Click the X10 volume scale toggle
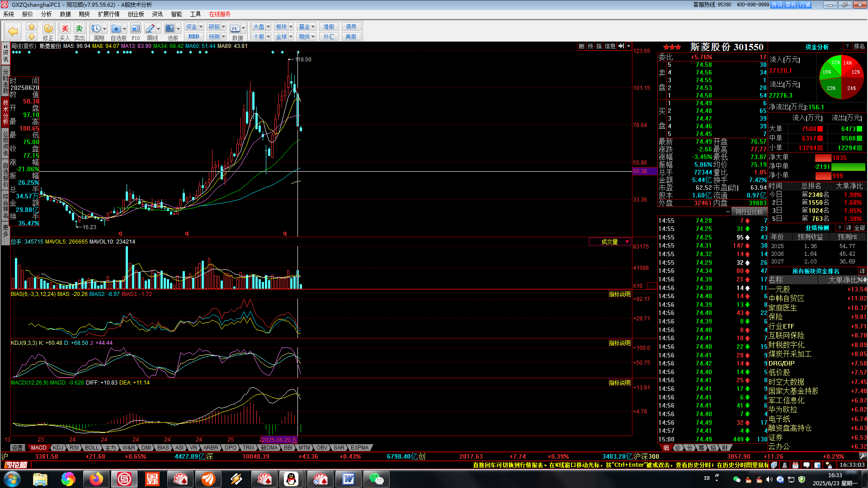 pyautogui.click(x=638, y=286)
